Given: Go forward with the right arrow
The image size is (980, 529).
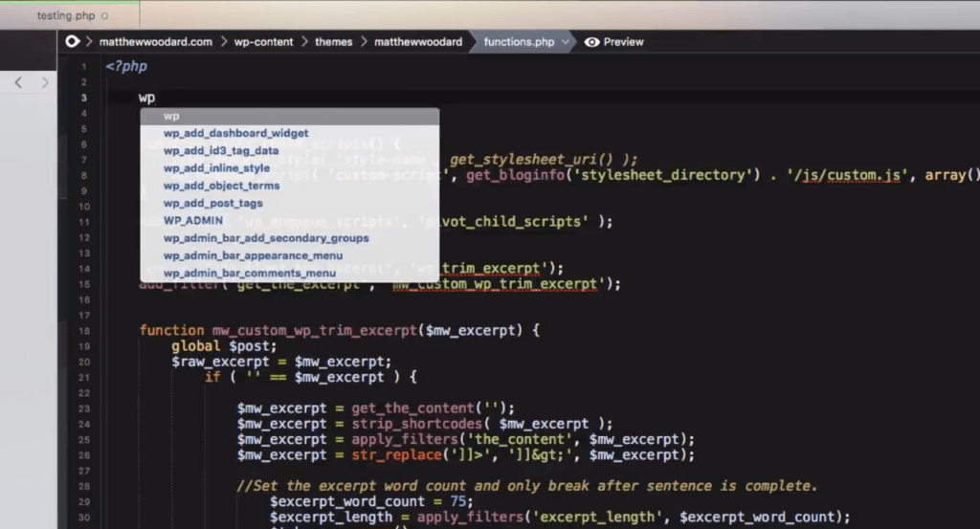Looking at the screenshot, I should click(45, 82).
